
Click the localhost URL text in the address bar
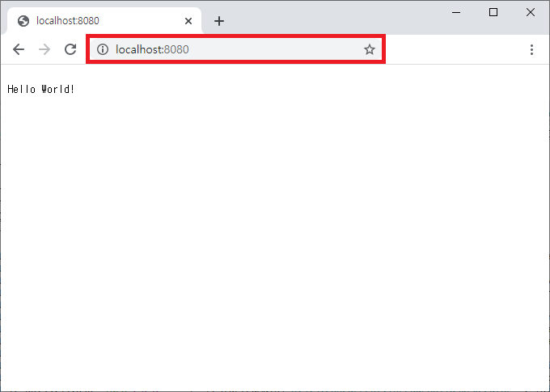pyautogui.click(x=139, y=49)
